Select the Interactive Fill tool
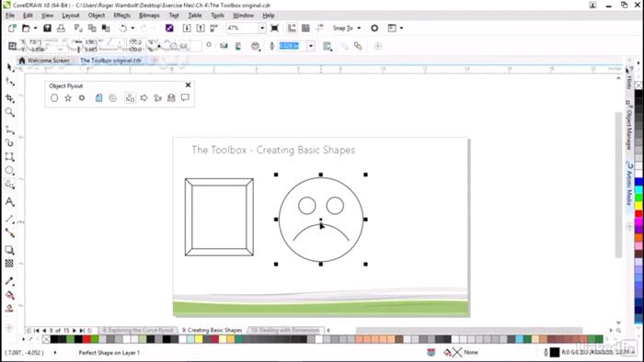Viewport: 644px width, 362px height. [x=10, y=295]
